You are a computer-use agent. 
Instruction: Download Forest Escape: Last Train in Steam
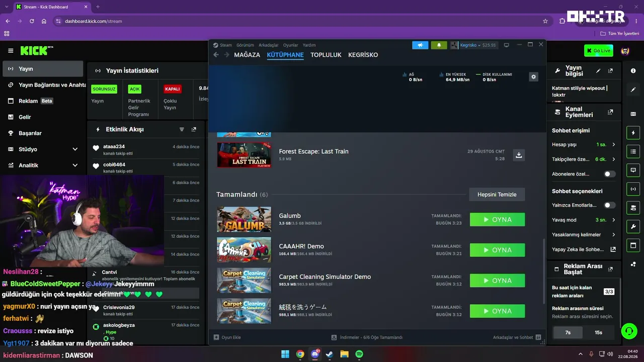coord(519,155)
